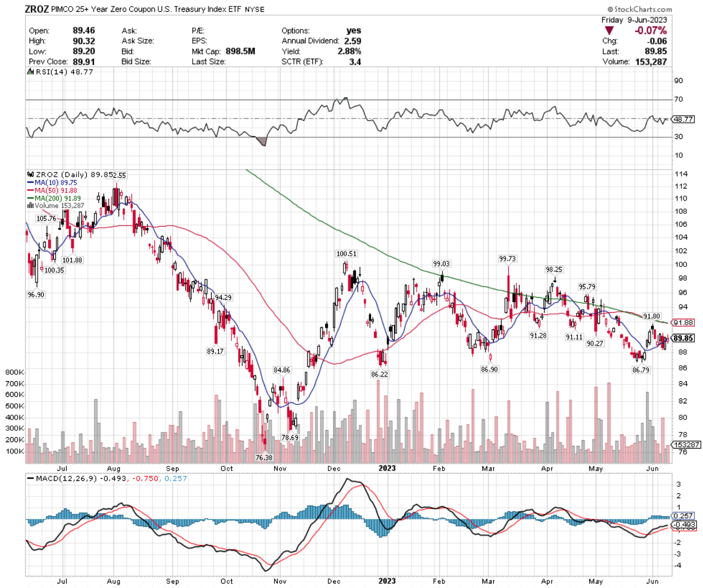Viewport: 703px width, 588px height.
Task: Click the 101.88 low annotation
Action: [72, 260]
